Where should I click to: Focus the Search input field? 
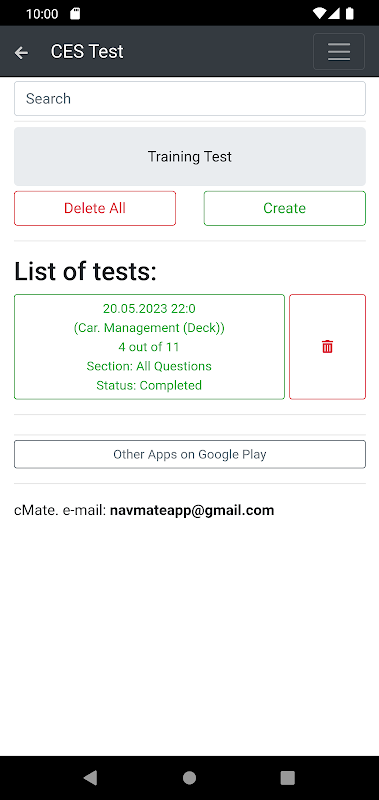190,98
